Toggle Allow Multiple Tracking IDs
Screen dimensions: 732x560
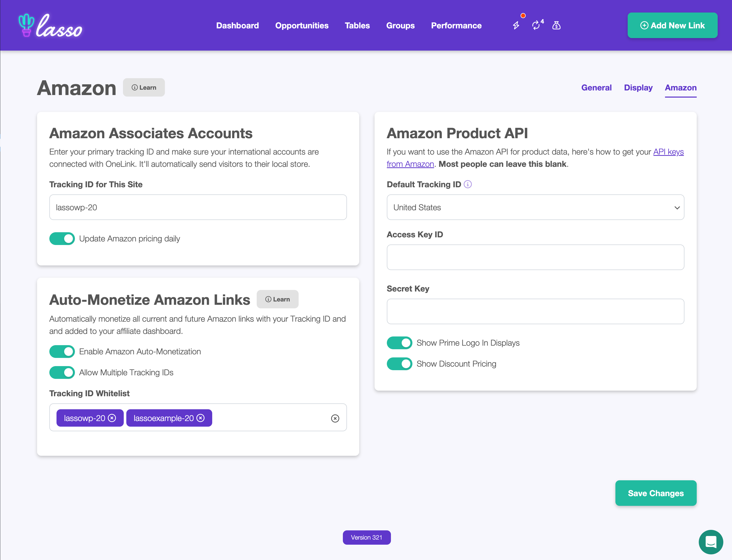(x=62, y=373)
